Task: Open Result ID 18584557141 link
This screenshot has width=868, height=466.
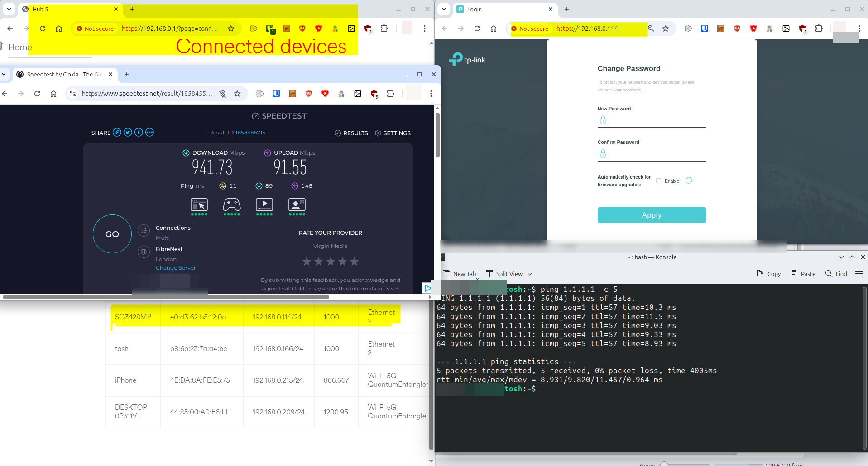Action: (x=251, y=133)
